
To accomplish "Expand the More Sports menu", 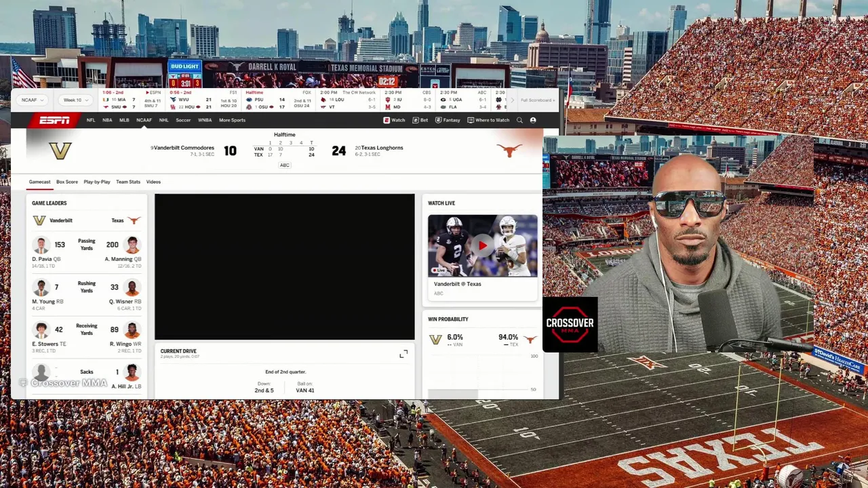I will click(232, 120).
